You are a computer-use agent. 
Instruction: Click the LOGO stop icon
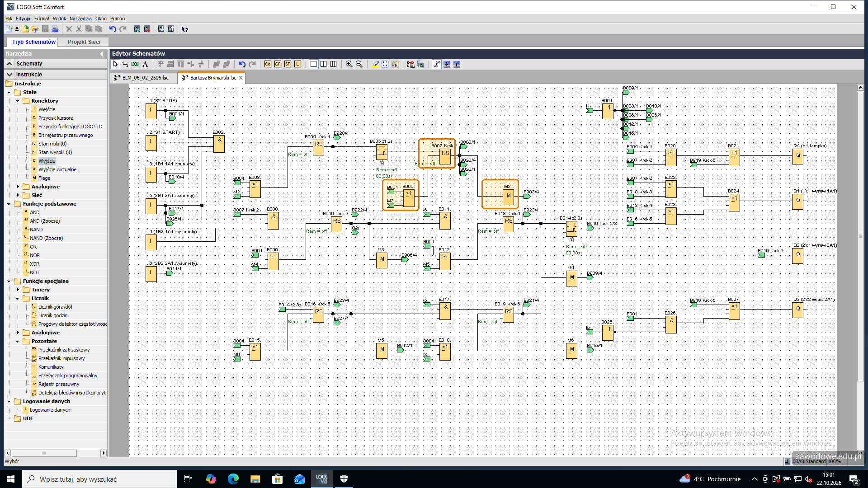tap(147, 29)
